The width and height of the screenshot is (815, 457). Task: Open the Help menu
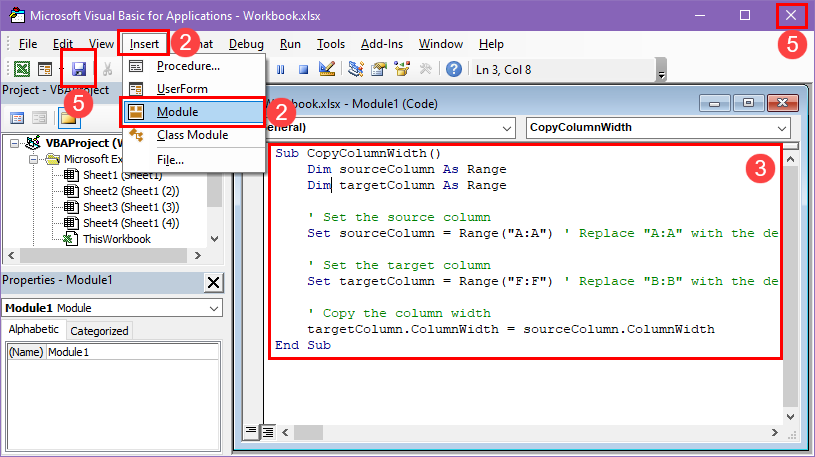[x=491, y=44]
